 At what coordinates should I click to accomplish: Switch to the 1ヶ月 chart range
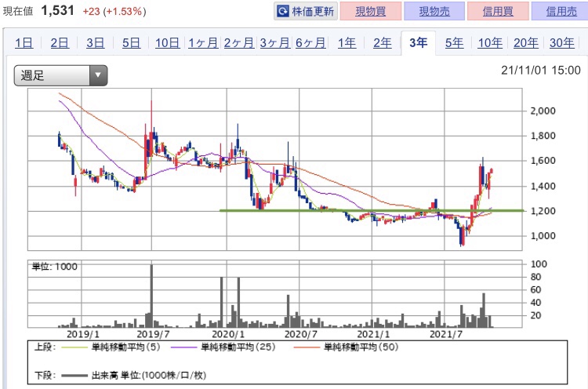coord(203,43)
